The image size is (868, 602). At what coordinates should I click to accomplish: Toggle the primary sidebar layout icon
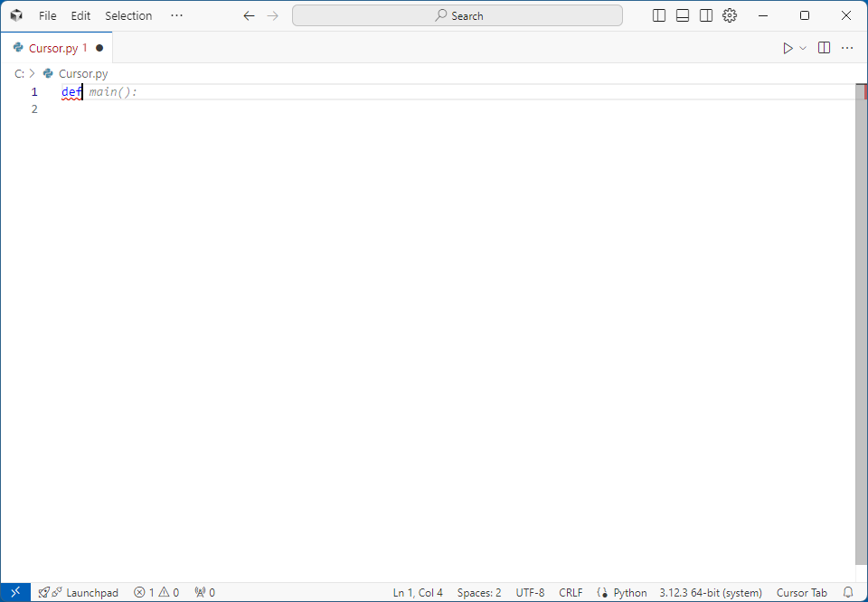tap(659, 15)
